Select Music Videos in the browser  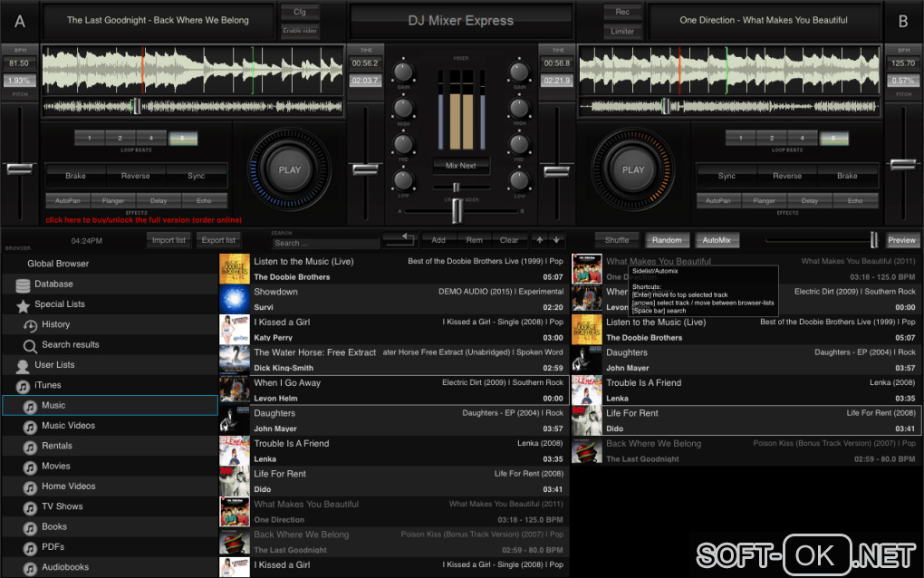[x=68, y=426]
